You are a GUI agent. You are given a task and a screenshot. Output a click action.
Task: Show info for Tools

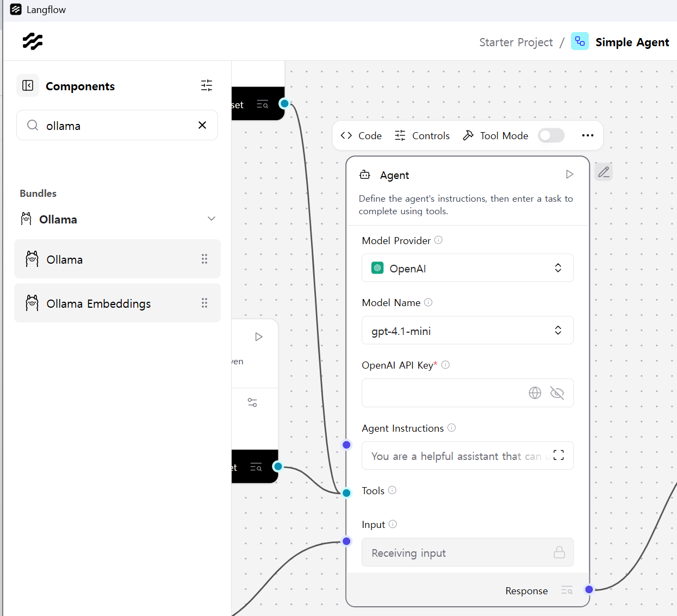(392, 490)
